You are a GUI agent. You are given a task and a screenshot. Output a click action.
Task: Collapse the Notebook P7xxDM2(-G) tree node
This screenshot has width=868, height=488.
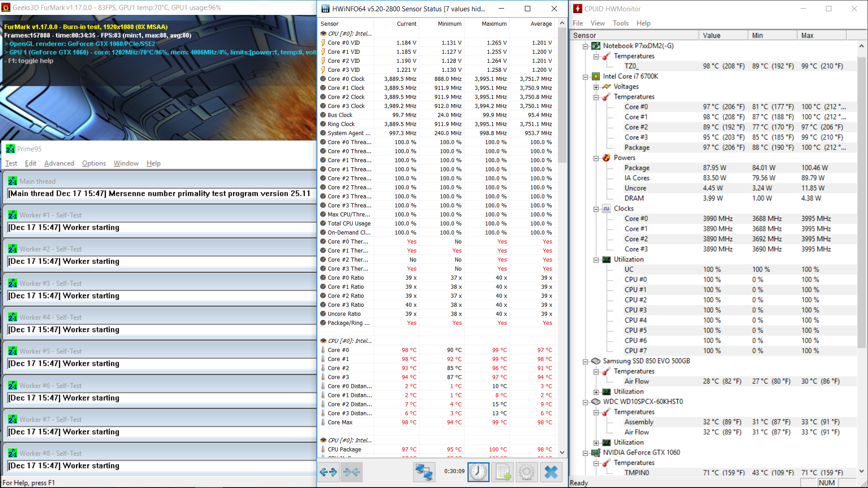point(585,46)
